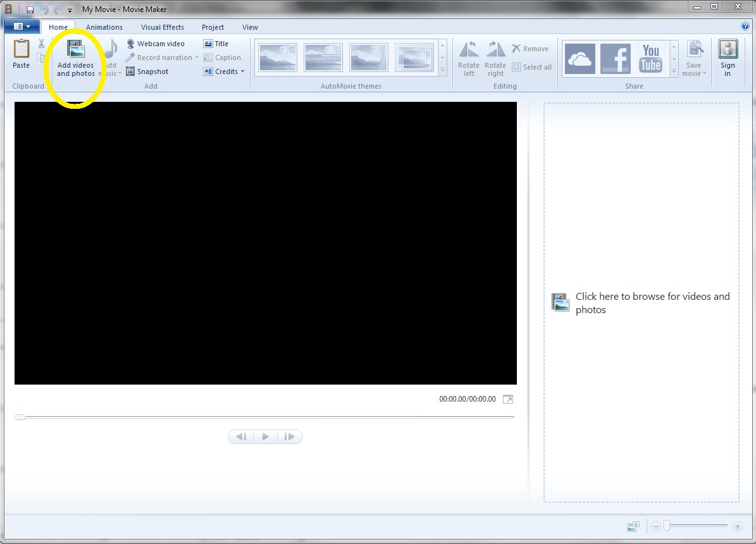Click the Cut scissors icon
The image size is (756, 544).
point(42,44)
